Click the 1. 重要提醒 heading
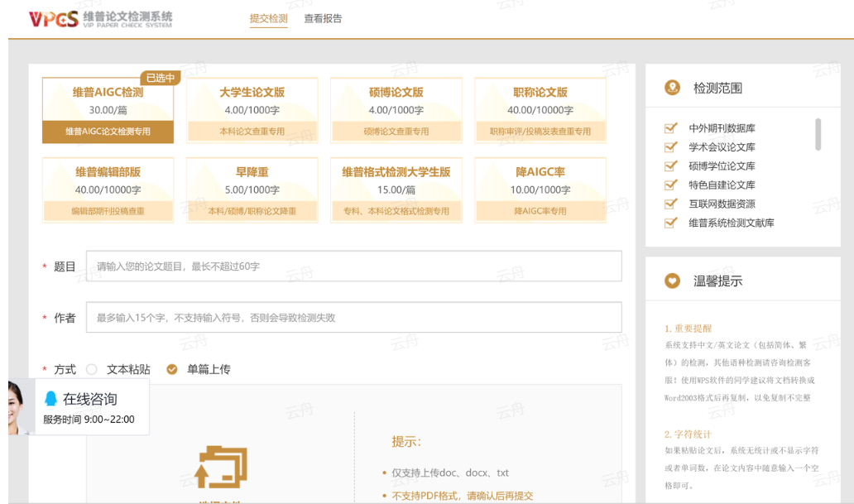 pos(688,329)
